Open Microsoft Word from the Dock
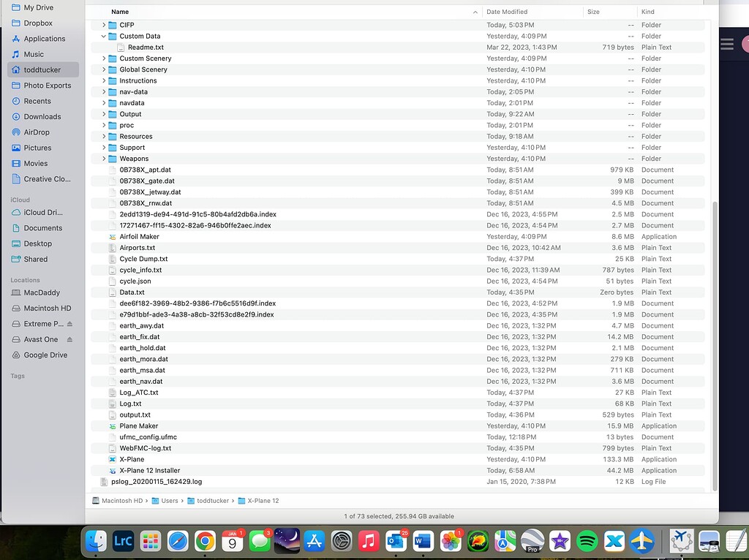749x560 pixels. (x=423, y=541)
